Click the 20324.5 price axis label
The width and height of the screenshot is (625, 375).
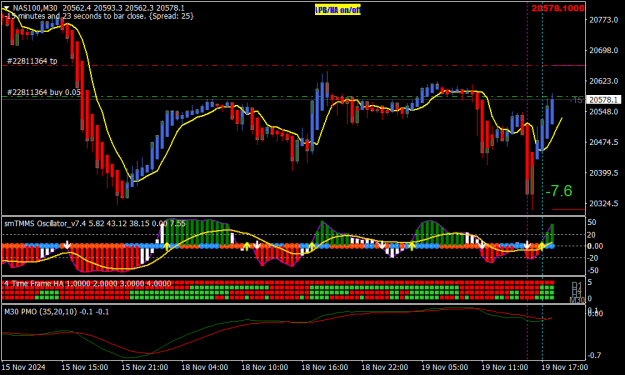603,203
